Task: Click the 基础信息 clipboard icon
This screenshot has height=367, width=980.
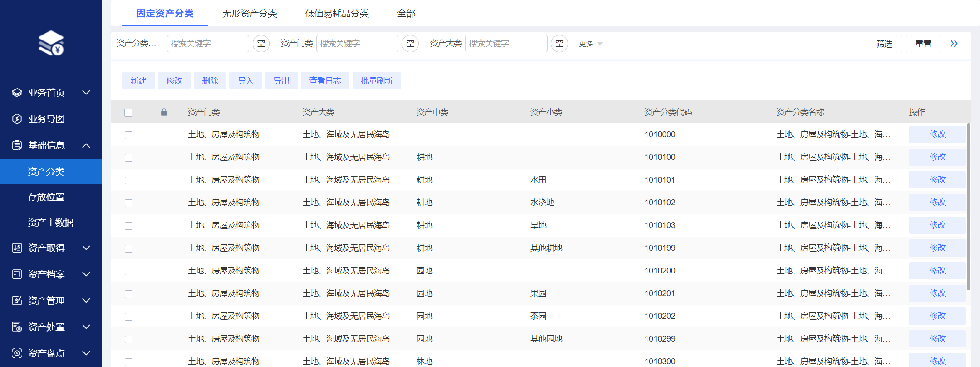Action: point(17,145)
